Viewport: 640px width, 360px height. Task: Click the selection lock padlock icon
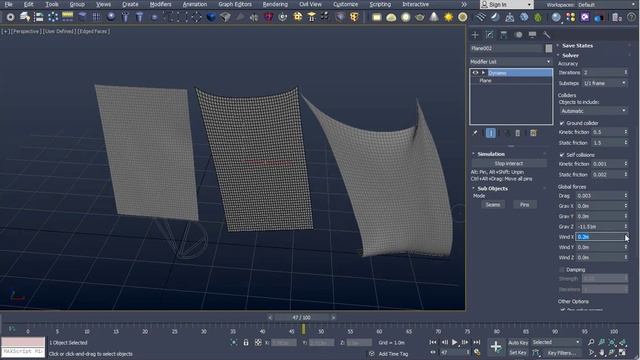coord(246,342)
